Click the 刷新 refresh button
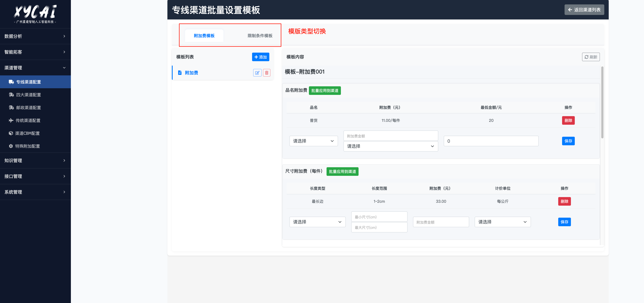 (x=591, y=57)
